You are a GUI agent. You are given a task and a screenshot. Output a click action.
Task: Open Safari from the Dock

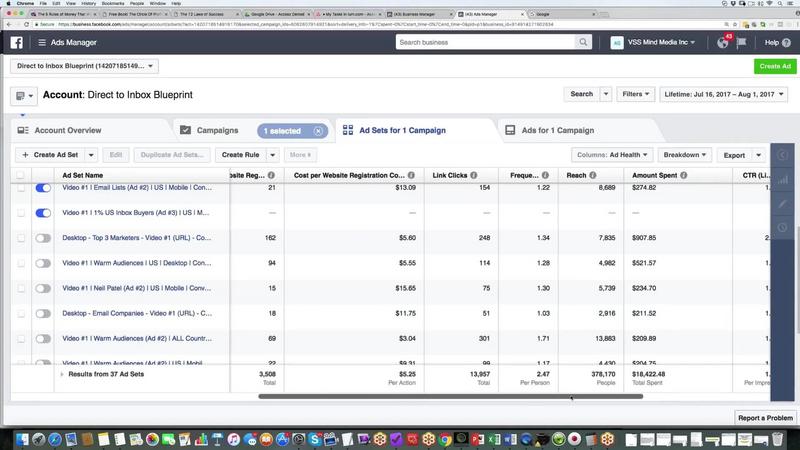click(x=55, y=439)
